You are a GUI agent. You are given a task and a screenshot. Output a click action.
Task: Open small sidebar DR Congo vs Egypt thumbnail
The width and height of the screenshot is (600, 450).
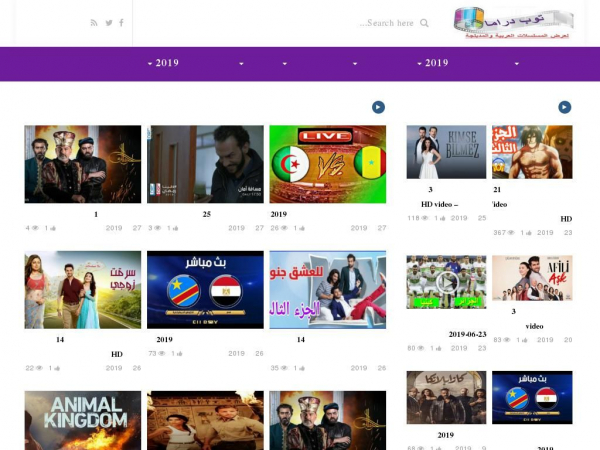(532, 397)
